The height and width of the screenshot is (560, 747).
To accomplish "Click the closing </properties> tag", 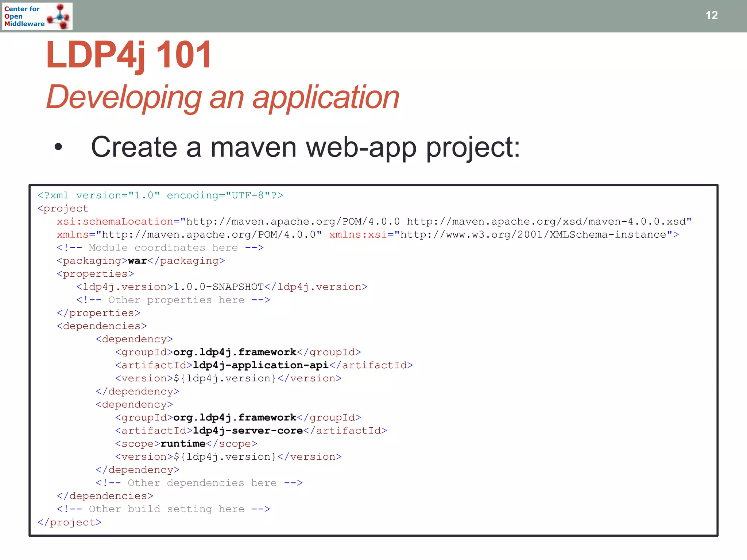I will tap(98, 313).
